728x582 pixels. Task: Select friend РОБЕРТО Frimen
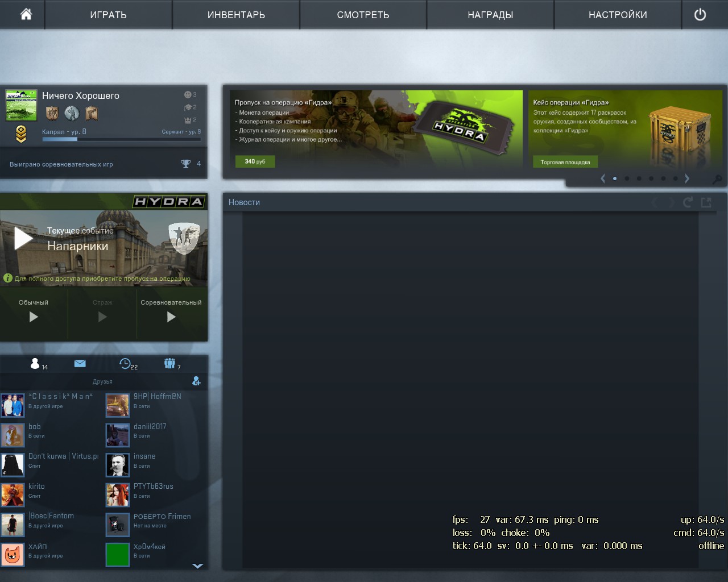[x=155, y=524]
